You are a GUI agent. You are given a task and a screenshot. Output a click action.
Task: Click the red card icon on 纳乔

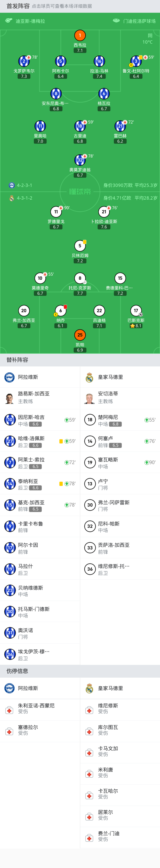pos(65,307)
